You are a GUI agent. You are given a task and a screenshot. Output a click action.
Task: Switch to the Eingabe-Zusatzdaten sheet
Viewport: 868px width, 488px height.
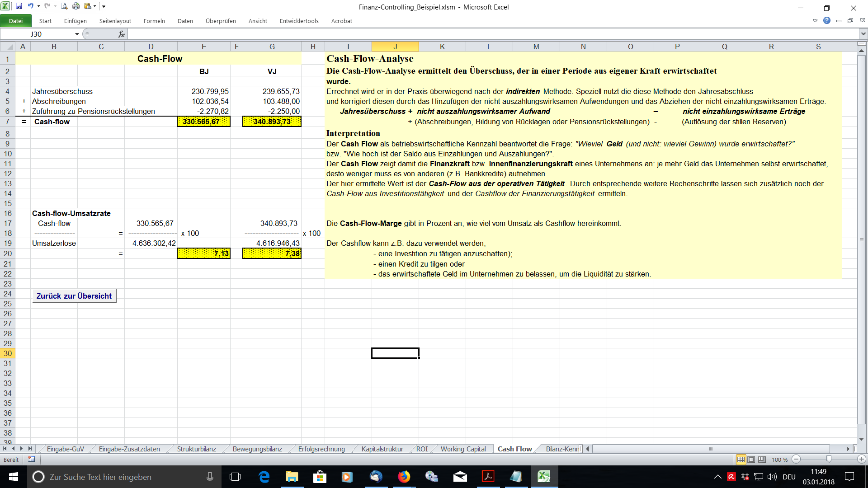129,449
